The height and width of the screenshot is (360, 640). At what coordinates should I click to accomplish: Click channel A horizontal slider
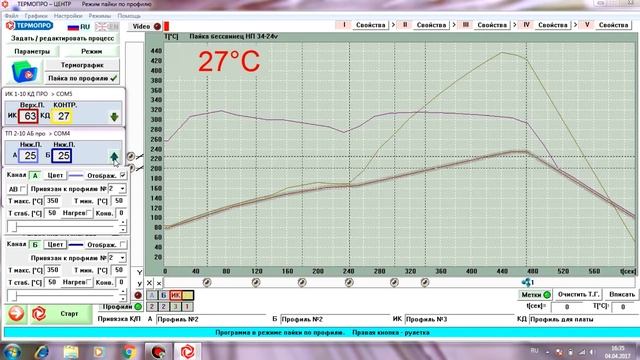62,226
